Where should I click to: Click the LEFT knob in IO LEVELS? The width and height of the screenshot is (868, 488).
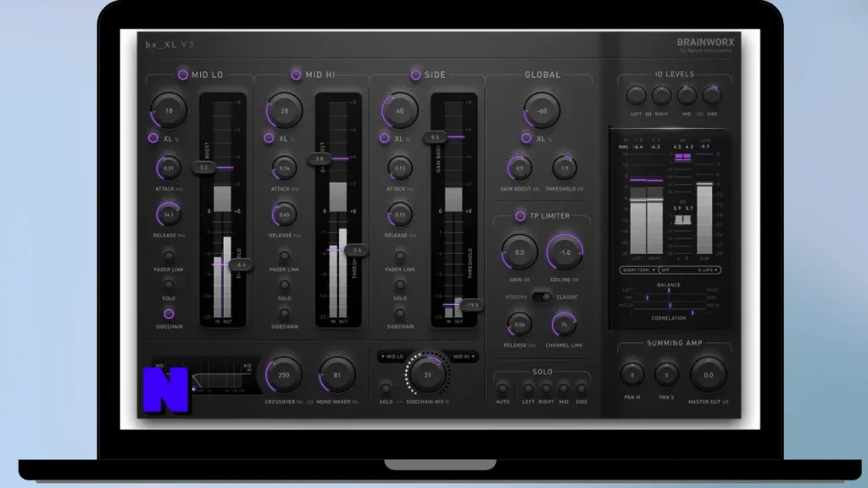click(x=636, y=96)
